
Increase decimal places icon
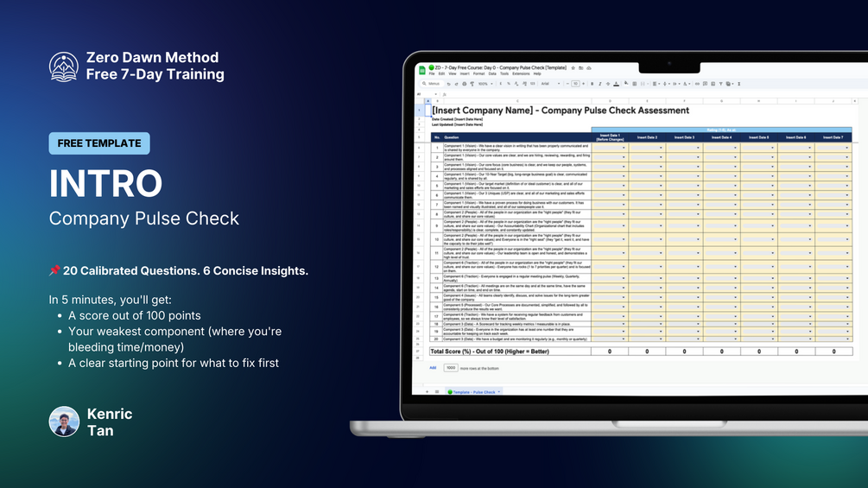click(x=525, y=84)
